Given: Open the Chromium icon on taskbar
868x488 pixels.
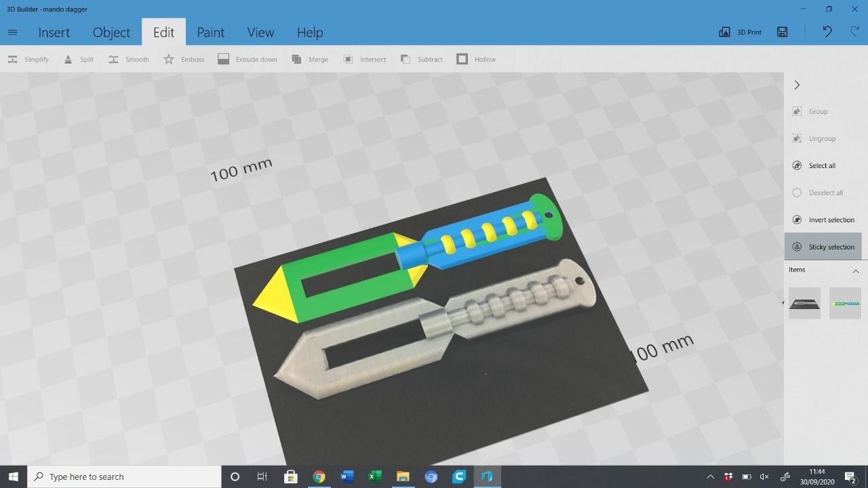Looking at the screenshot, I should coord(431,476).
